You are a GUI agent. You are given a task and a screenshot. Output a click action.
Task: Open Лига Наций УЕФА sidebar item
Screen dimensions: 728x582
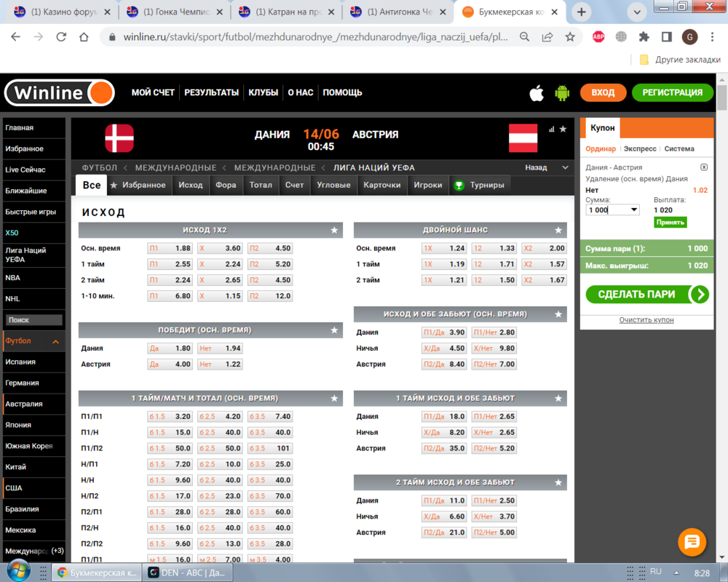point(34,255)
